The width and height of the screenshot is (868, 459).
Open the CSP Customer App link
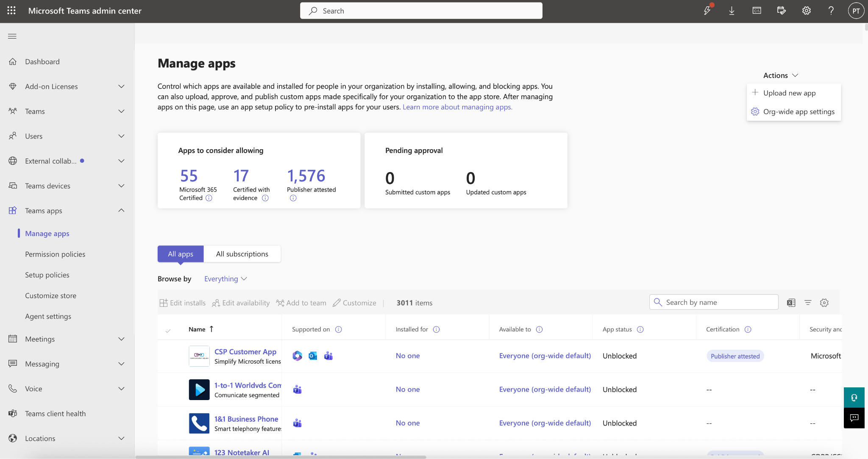245,352
